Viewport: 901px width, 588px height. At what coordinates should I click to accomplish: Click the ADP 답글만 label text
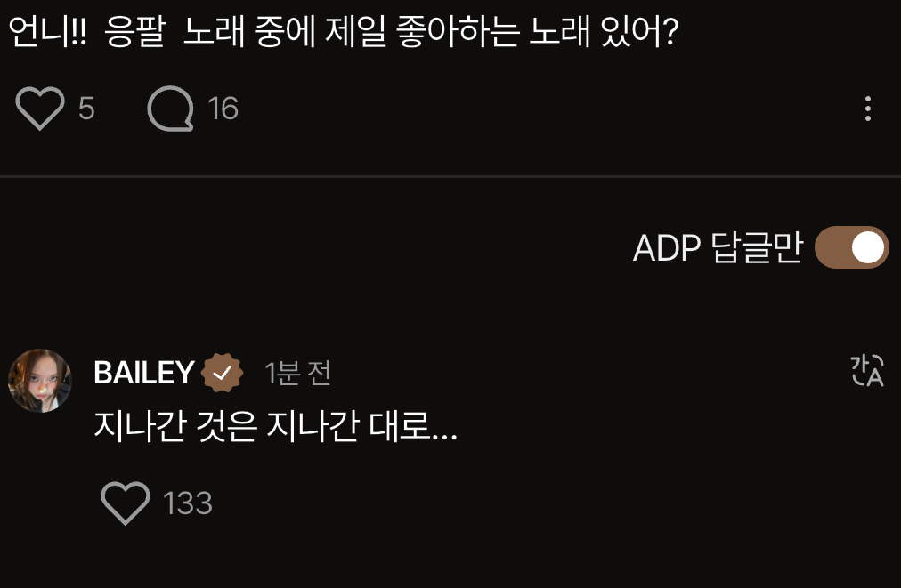[717, 248]
